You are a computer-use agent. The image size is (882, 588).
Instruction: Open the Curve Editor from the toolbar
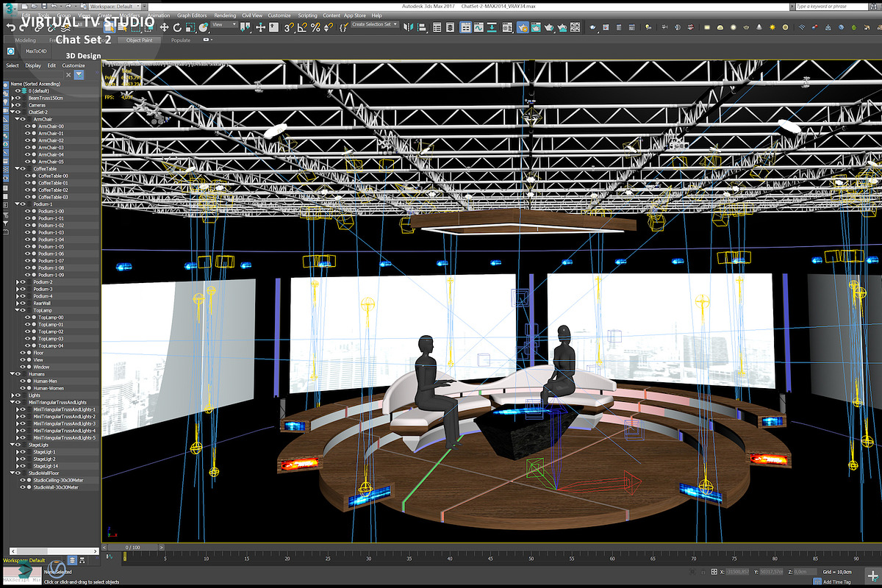pyautogui.click(x=478, y=28)
